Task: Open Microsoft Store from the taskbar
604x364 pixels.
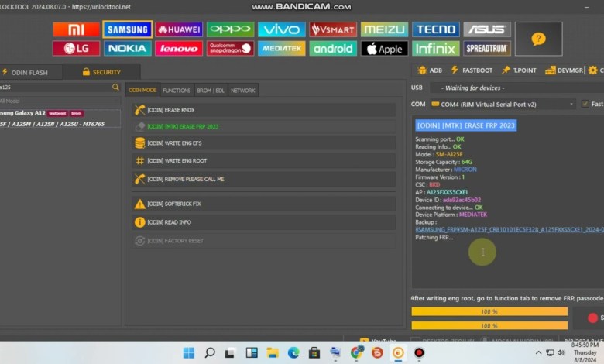Action: click(314, 352)
